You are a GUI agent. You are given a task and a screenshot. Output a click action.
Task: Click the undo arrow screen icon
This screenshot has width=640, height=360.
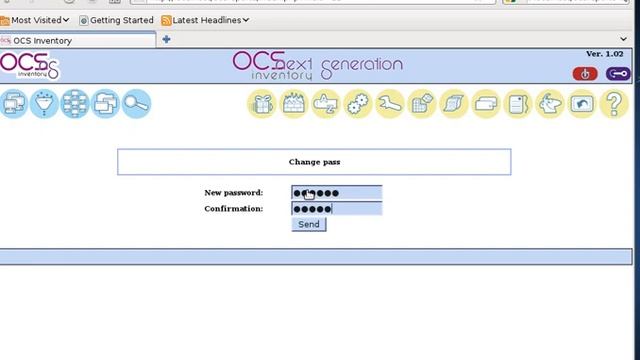point(582,104)
